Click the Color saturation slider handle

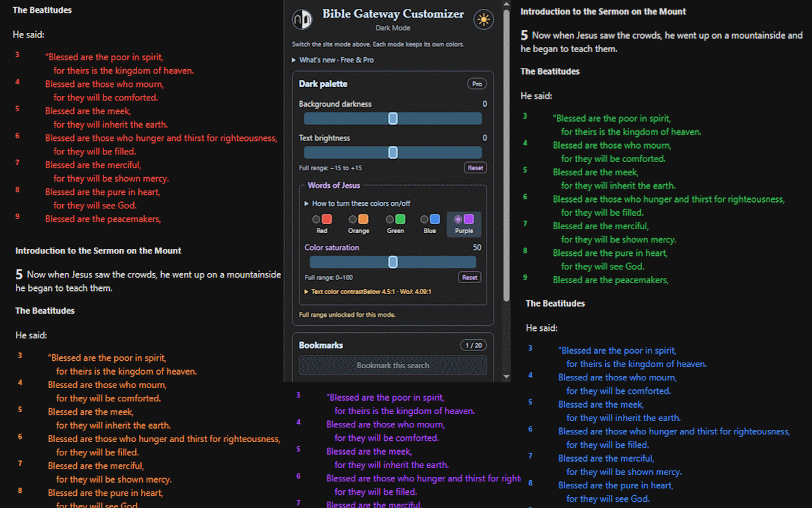393,262
